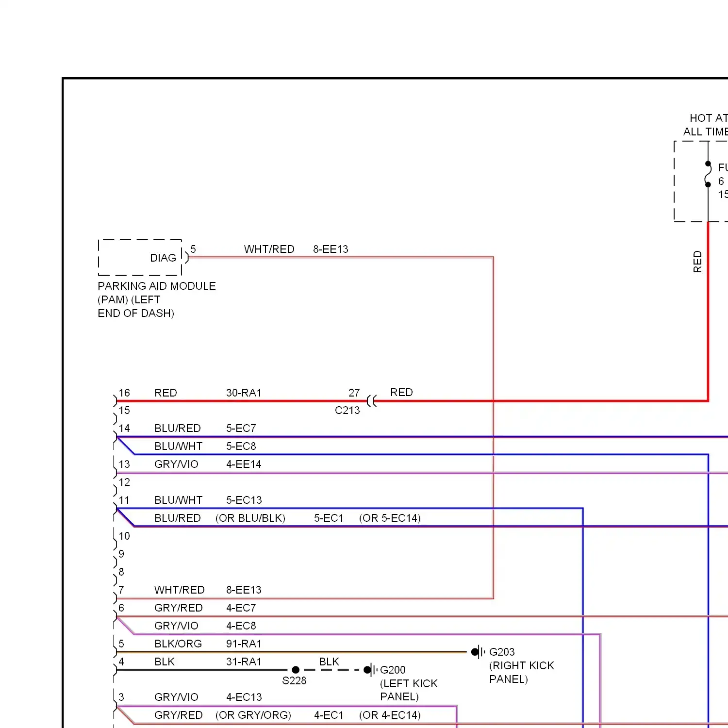Click the (OR 4-EC14) circuit text
This screenshot has width=728, height=728.
pos(390,715)
